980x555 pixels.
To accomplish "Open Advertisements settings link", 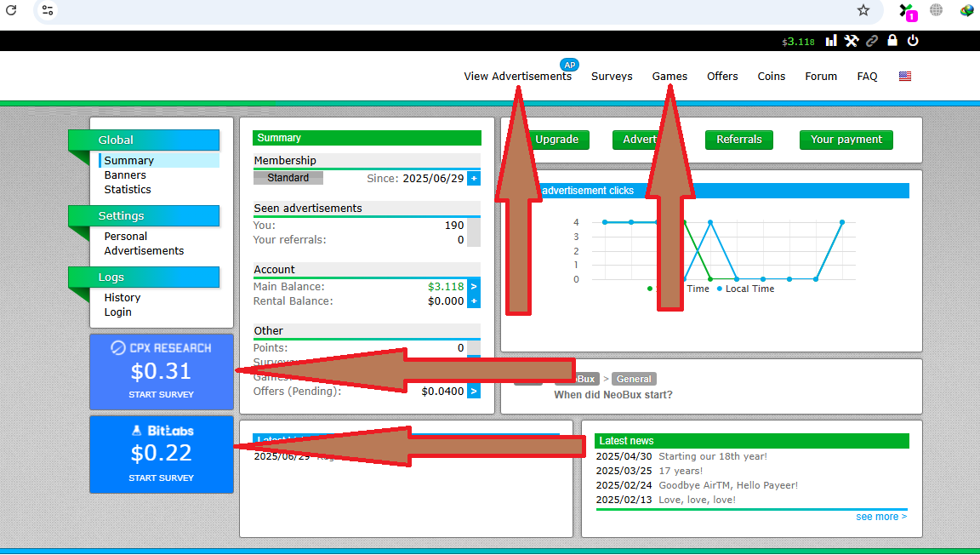I will pyautogui.click(x=144, y=251).
